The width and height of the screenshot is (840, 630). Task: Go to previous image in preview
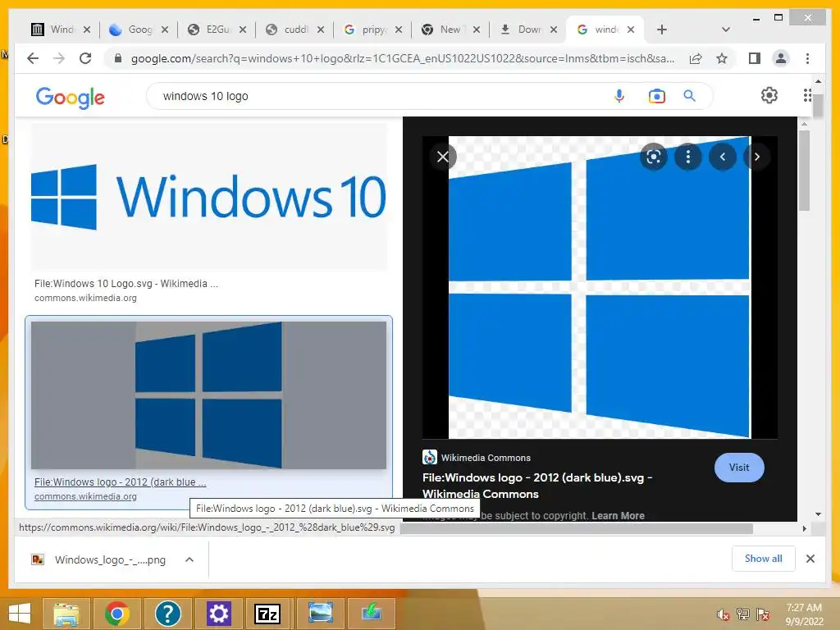[723, 157]
